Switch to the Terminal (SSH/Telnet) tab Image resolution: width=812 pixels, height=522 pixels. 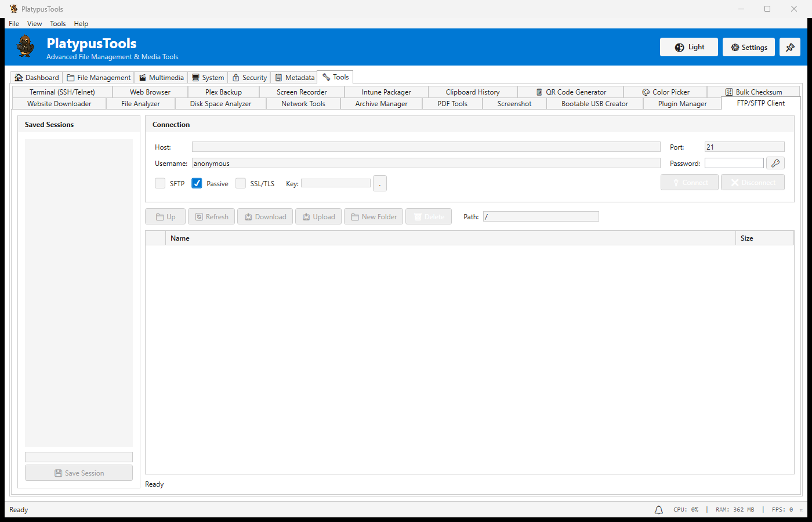click(x=62, y=92)
